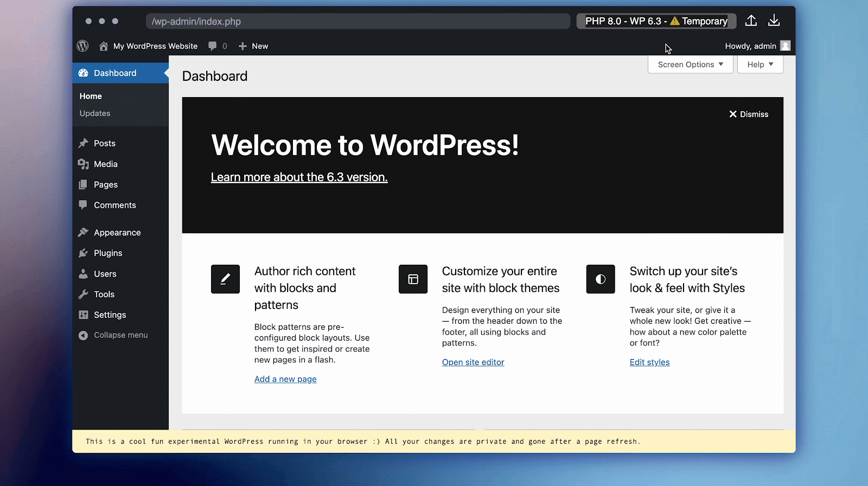Image resolution: width=868 pixels, height=486 pixels.
Task: Click 'Add a new page' link
Action: (285, 379)
